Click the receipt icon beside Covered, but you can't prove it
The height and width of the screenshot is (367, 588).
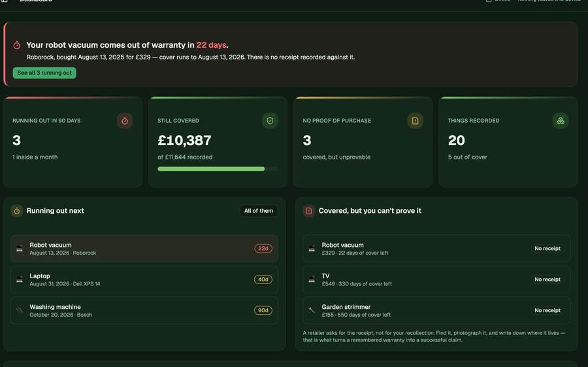pos(309,211)
